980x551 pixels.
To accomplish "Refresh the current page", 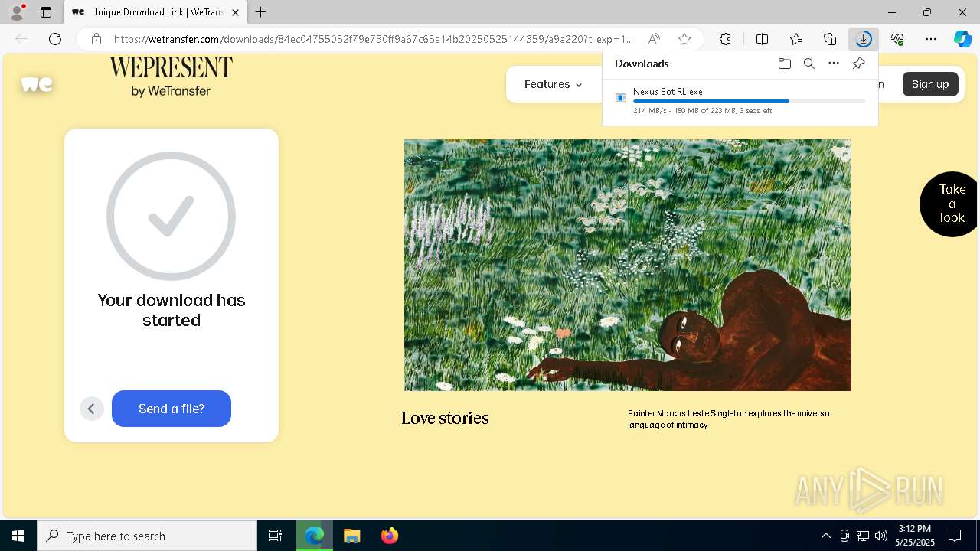I will [x=55, y=39].
